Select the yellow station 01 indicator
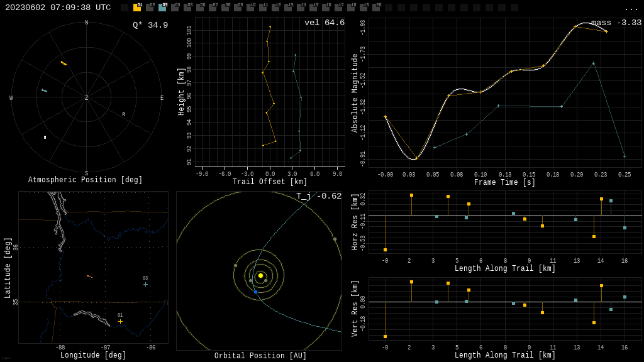Viewport: 644px width, 362px height. click(x=137, y=8)
